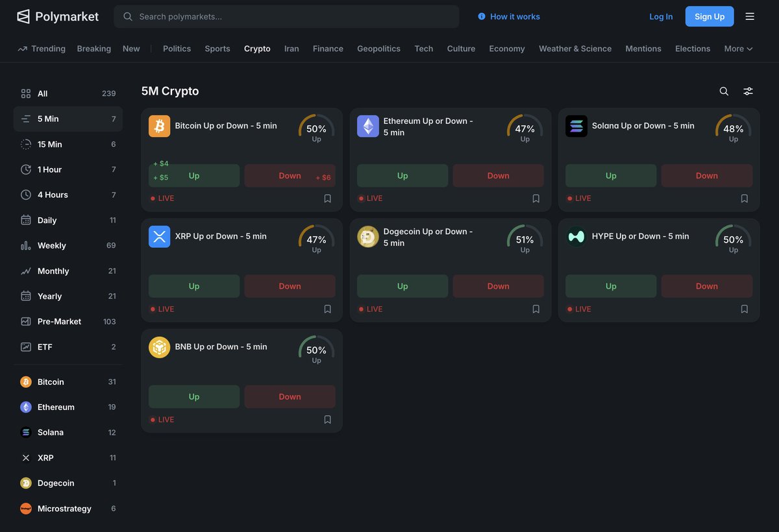The width and height of the screenshot is (779, 532).
Task: Filter by Ethereum in sidebar
Action: tap(68, 407)
